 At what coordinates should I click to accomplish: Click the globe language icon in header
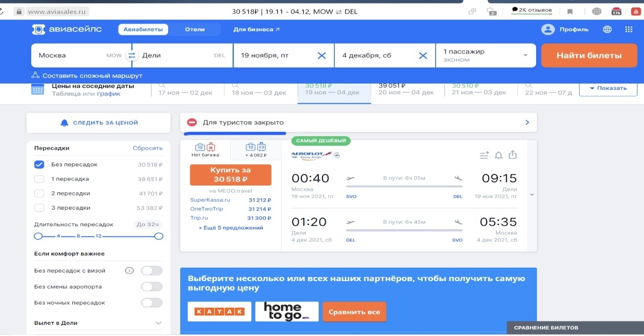tap(607, 30)
